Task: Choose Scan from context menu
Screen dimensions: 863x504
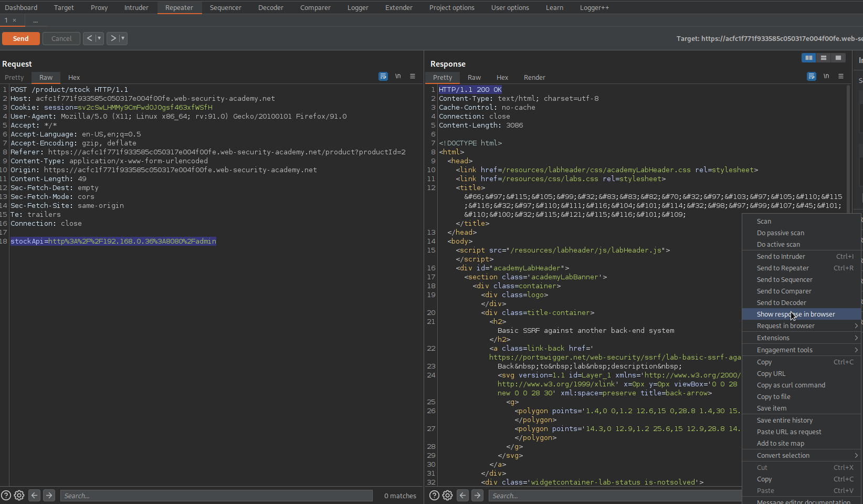Action: coord(801,222)
